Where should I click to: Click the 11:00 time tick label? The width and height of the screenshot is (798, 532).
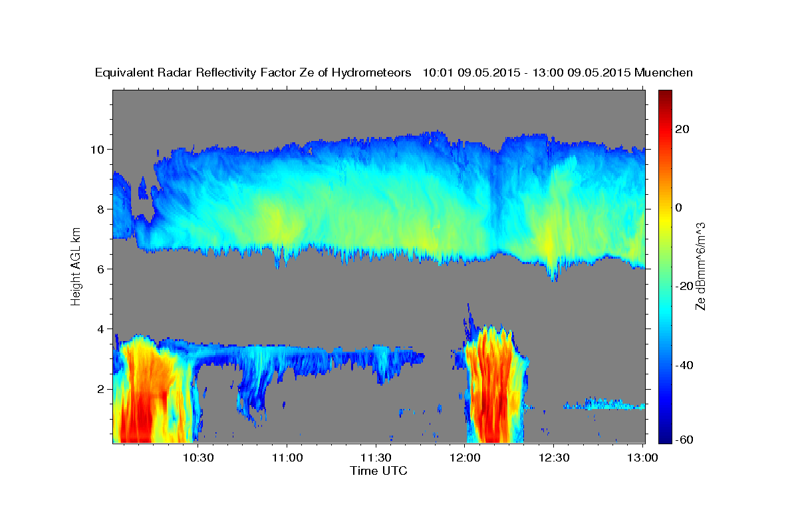(287, 458)
